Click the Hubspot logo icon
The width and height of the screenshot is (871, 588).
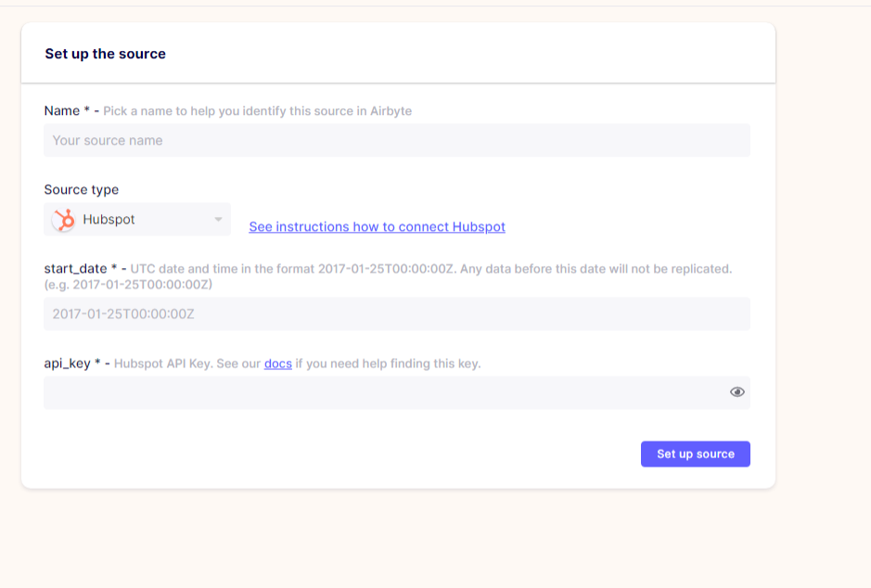(x=62, y=219)
